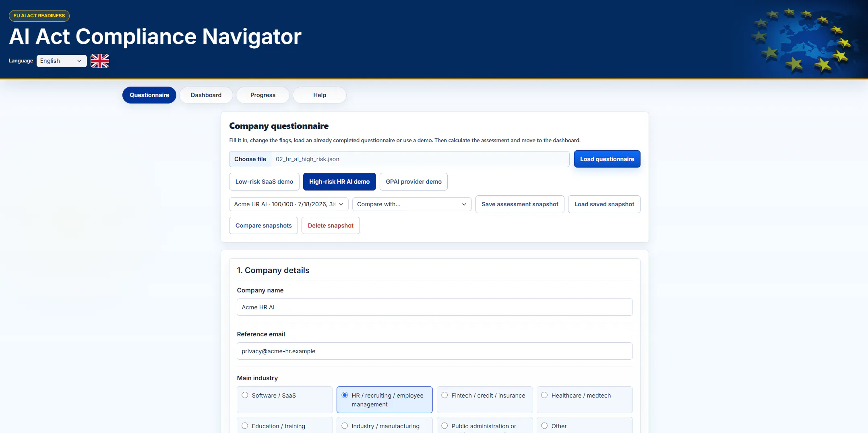
Task: Select Other industry radio
Action: point(544,426)
